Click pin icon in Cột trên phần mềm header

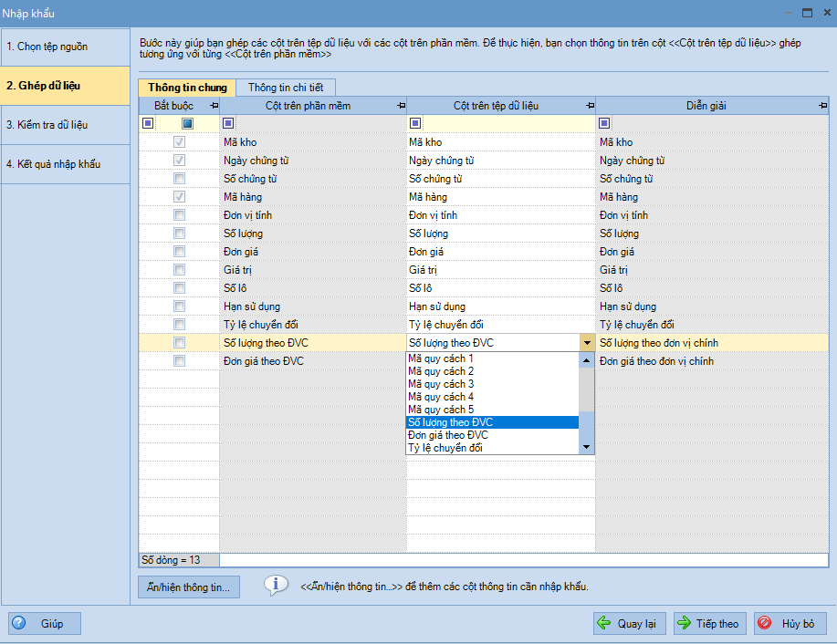[x=400, y=107]
